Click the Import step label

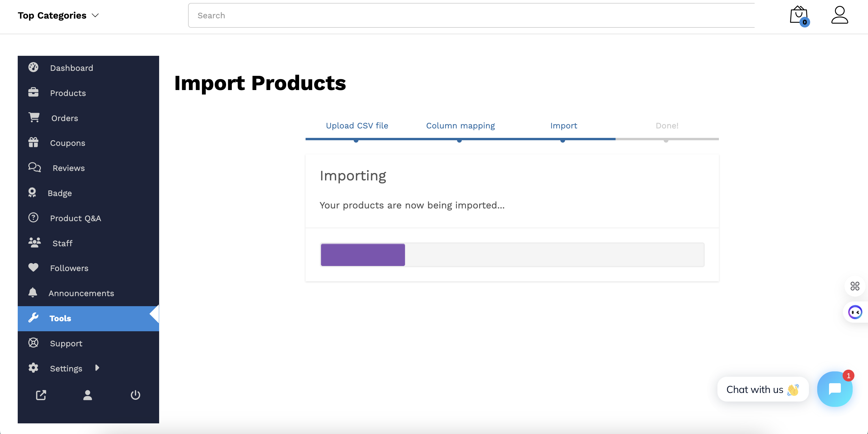[563, 126]
